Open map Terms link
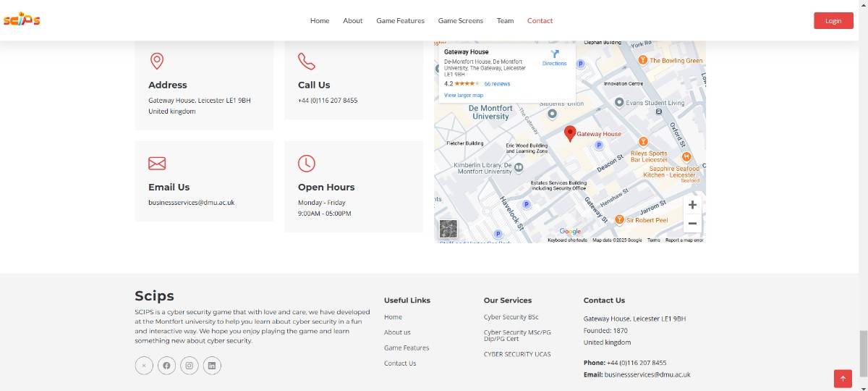Viewport: 868px width, 391px height. pyautogui.click(x=653, y=240)
